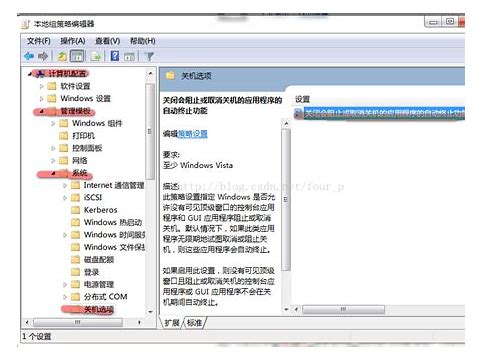Click the folder icon beside 软件设置
The height and width of the screenshot is (360, 482).
click(x=52, y=86)
